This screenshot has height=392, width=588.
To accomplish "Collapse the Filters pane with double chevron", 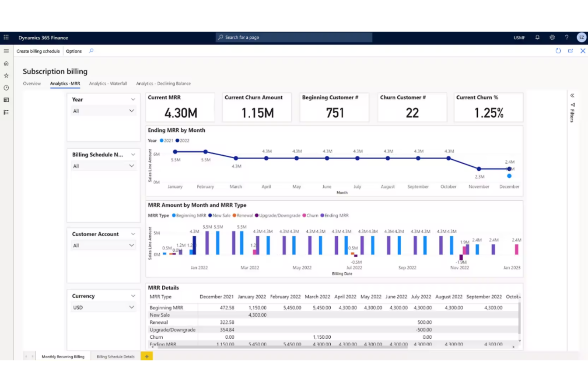I will (x=572, y=95).
